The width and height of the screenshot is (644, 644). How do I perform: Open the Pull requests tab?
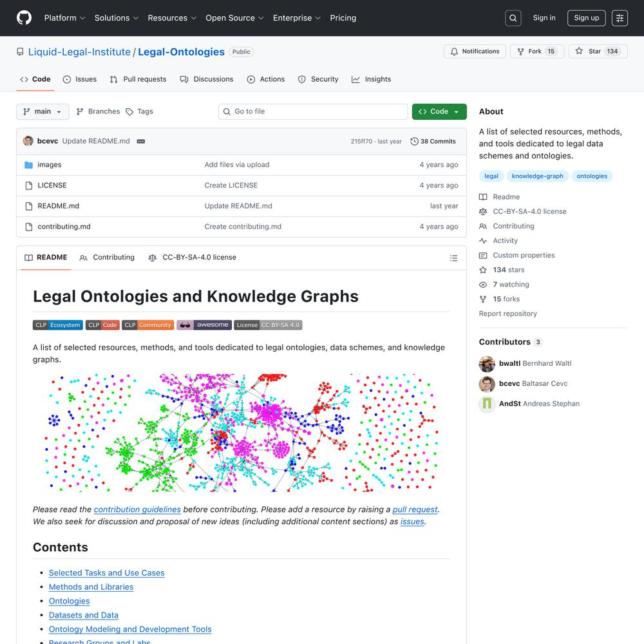click(138, 79)
